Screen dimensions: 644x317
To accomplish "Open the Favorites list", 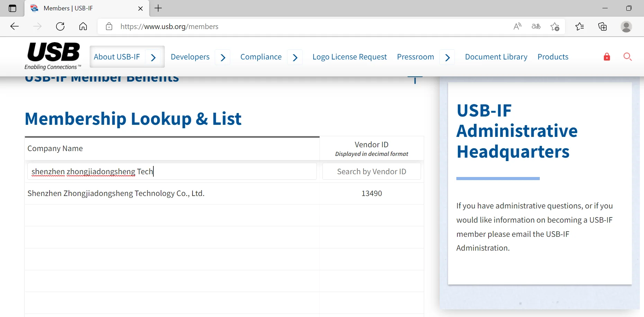I will 580,26.
